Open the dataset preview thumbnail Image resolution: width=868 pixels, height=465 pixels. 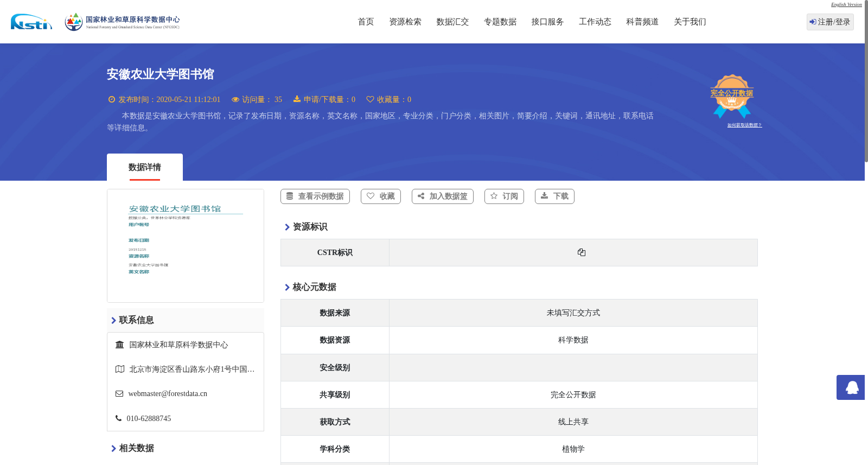[x=186, y=246]
